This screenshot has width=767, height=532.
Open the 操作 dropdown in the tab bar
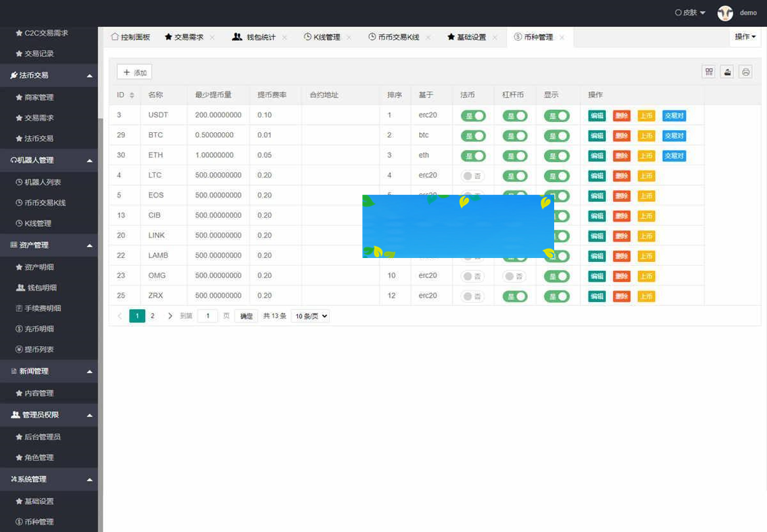745,37
